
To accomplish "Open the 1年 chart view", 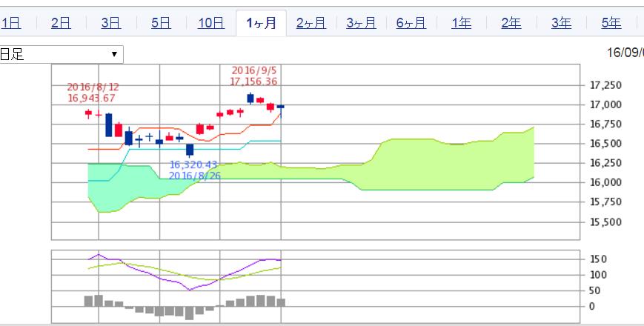I will [x=461, y=23].
